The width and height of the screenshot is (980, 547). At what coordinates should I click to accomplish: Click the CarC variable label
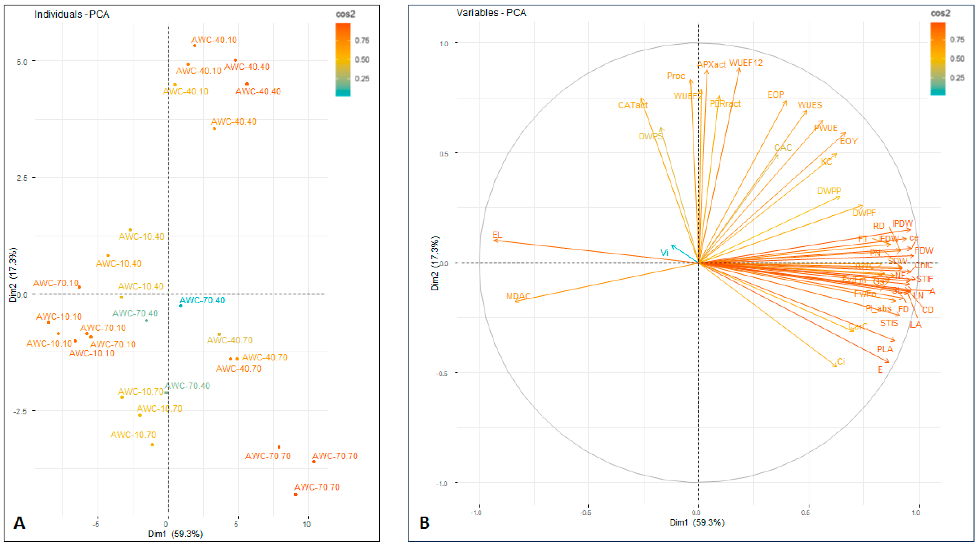858,327
